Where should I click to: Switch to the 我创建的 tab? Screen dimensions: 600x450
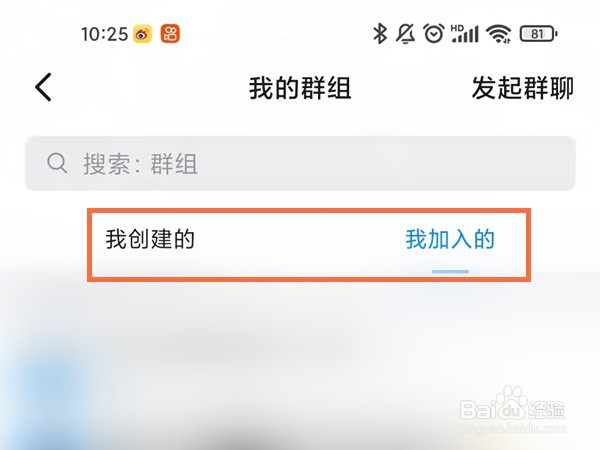pos(150,239)
